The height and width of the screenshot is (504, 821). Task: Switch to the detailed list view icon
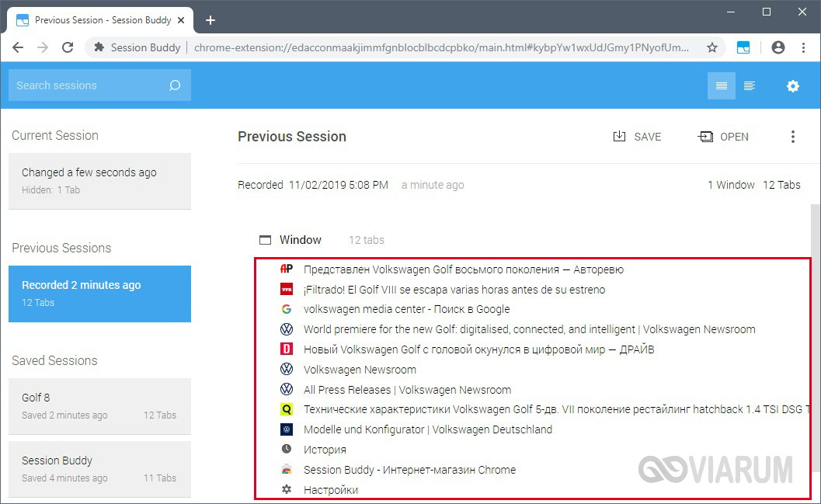750,86
